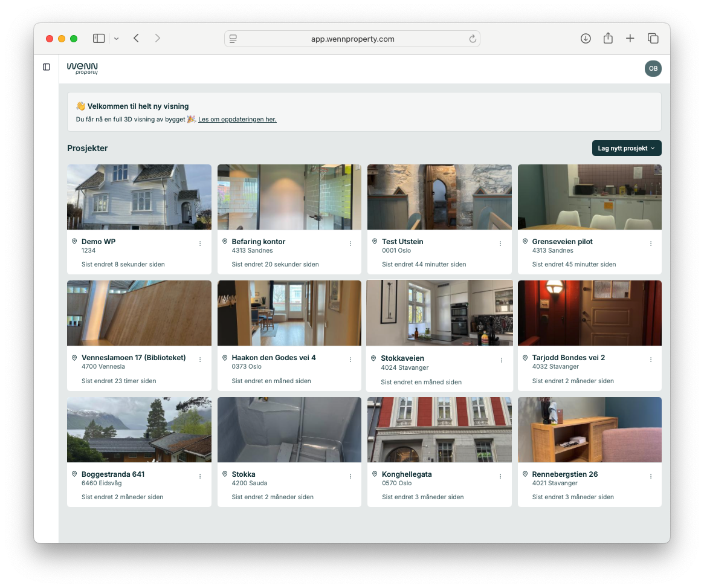Screen dimensions: 704x588
Task: Click 'Velkommen til helt ny visning' banner title
Action: (138, 106)
